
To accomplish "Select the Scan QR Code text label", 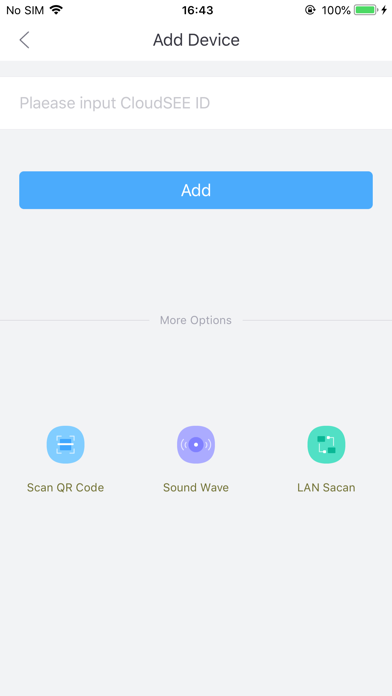I will click(65, 487).
